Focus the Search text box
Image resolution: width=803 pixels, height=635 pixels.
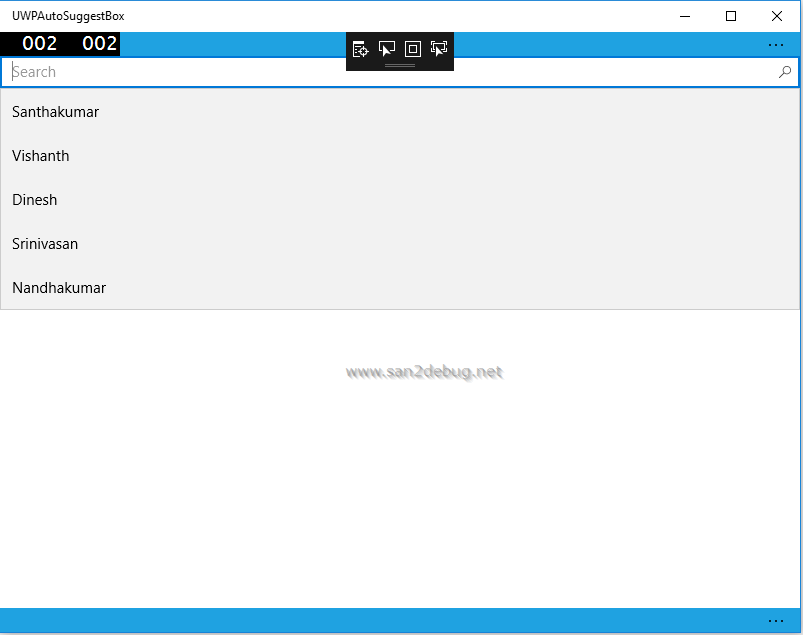point(399,72)
